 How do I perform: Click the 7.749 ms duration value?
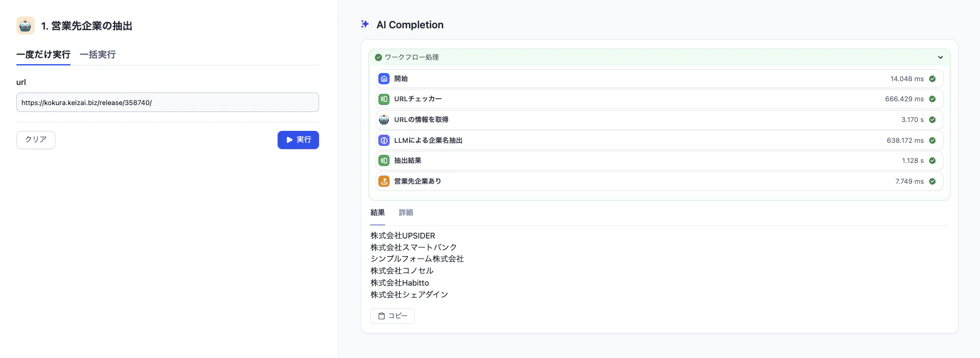click(910, 181)
